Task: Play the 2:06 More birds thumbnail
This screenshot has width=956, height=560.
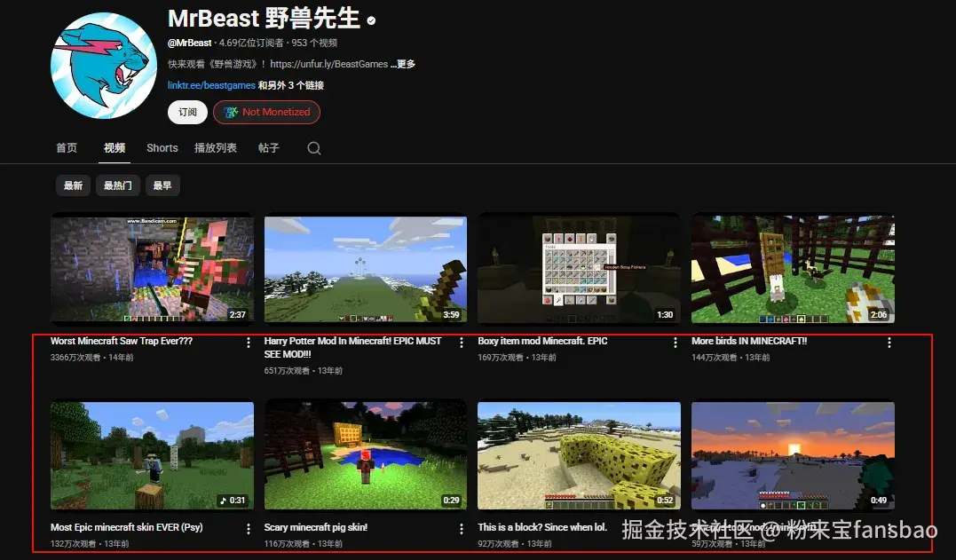Action: point(793,269)
